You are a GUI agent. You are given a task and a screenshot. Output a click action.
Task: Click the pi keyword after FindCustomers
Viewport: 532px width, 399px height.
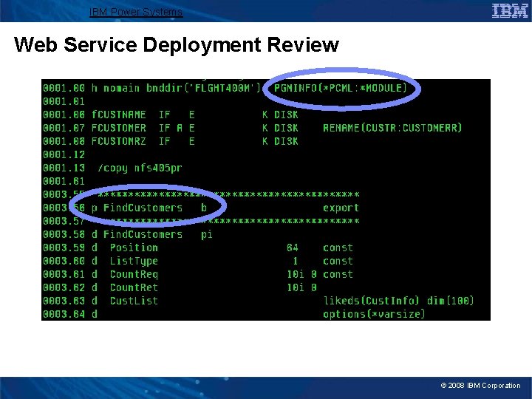pos(207,234)
